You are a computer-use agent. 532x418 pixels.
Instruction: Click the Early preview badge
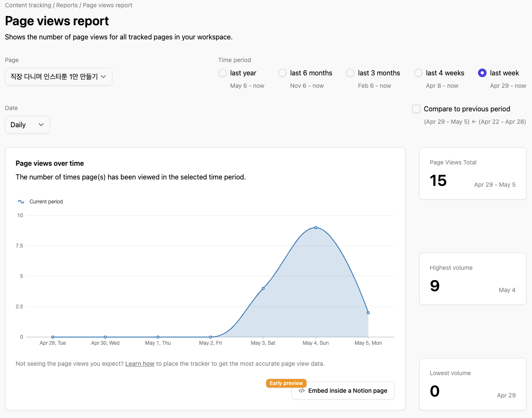(286, 383)
